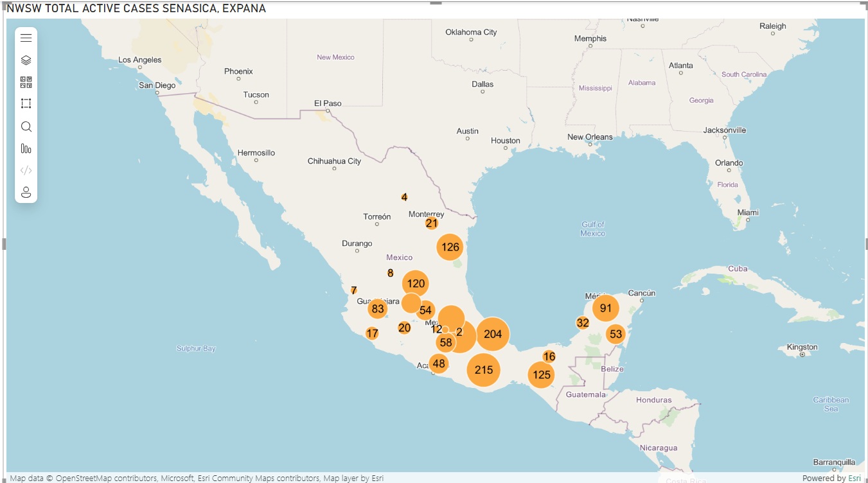Image resolution: width=868 pixels, height=483 pixels.
Task: Open the analysis chart tool
Action: click(x=26, y=148)
